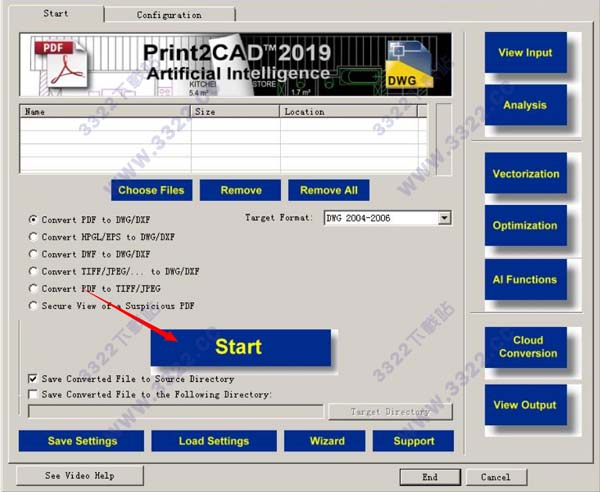This screenshot has height=492, width=600.
Task: Open AI Functions
Action: tap(525, 279)
